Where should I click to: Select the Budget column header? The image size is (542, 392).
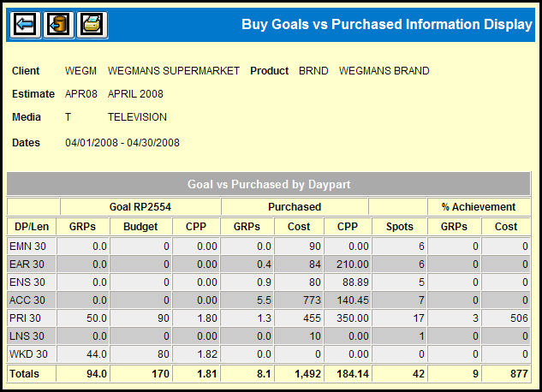tap(140, 226)
